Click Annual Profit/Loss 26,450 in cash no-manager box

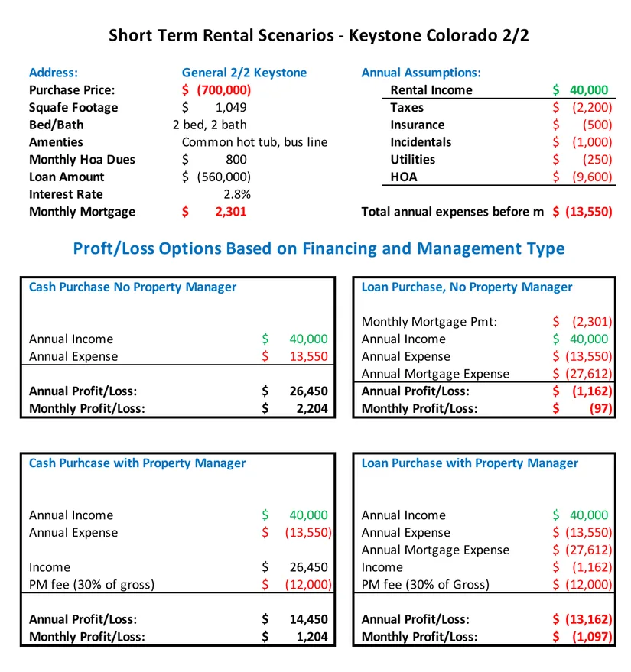coord(308,391)
